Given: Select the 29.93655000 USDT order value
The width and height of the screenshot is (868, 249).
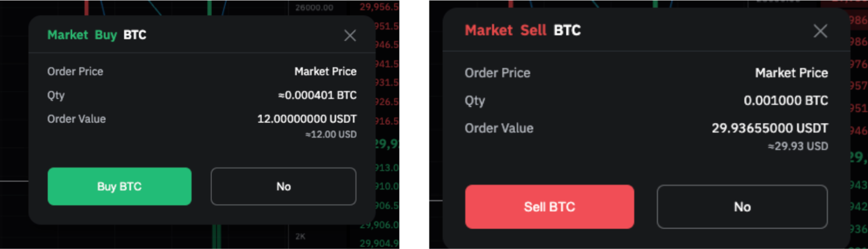Looking at the screenshot, I should tap(769, 128).
